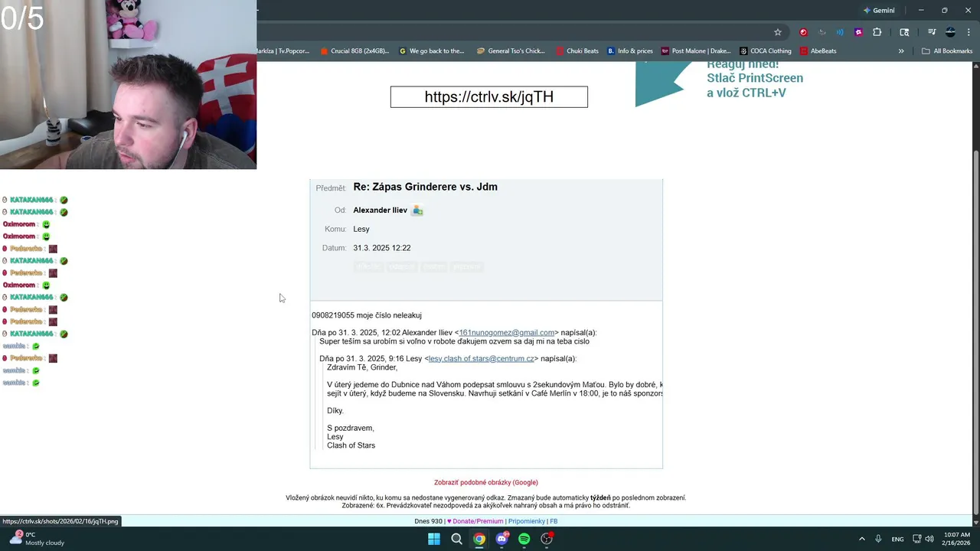Open the 'We go back to the...' bookmark
This screenshot has width=980, height=551.
(432, 51)
